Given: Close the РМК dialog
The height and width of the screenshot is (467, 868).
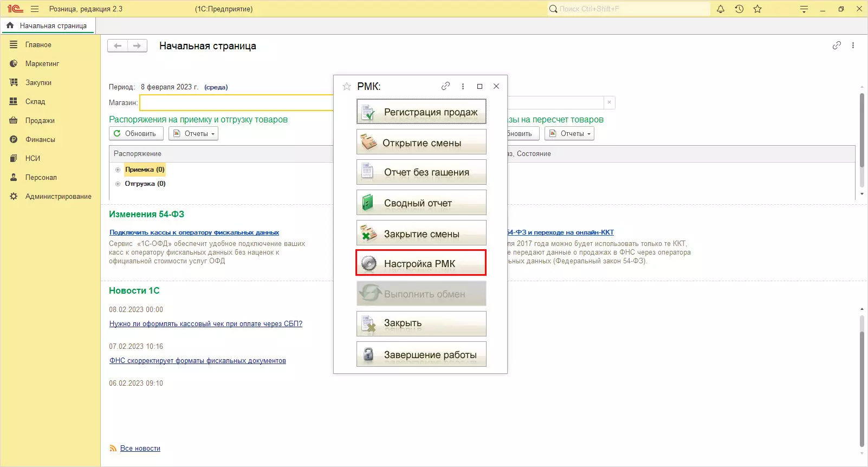Looking at the screenshot, I should click(x=496, y=86).
